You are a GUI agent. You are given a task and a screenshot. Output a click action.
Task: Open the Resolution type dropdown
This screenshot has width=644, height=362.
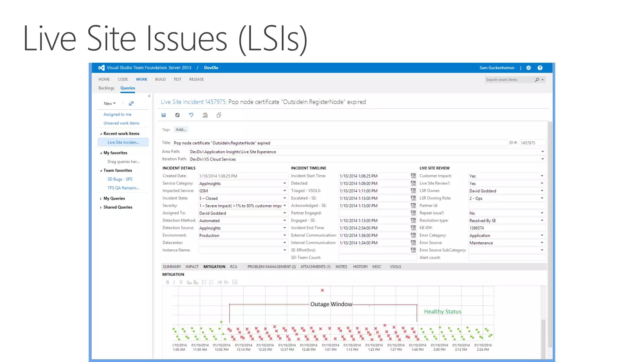pos(542,221)
